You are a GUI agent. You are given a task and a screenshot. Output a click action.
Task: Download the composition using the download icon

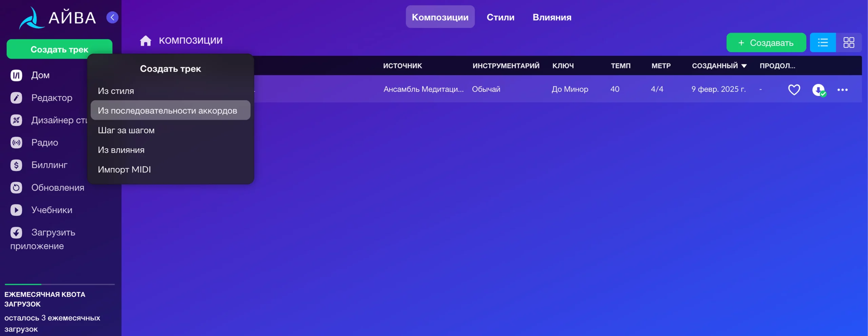tap(818, 90)
